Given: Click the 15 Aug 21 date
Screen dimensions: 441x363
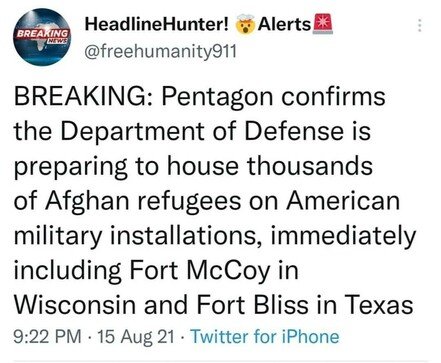Looking at the screenshot, I should [136, 337].
